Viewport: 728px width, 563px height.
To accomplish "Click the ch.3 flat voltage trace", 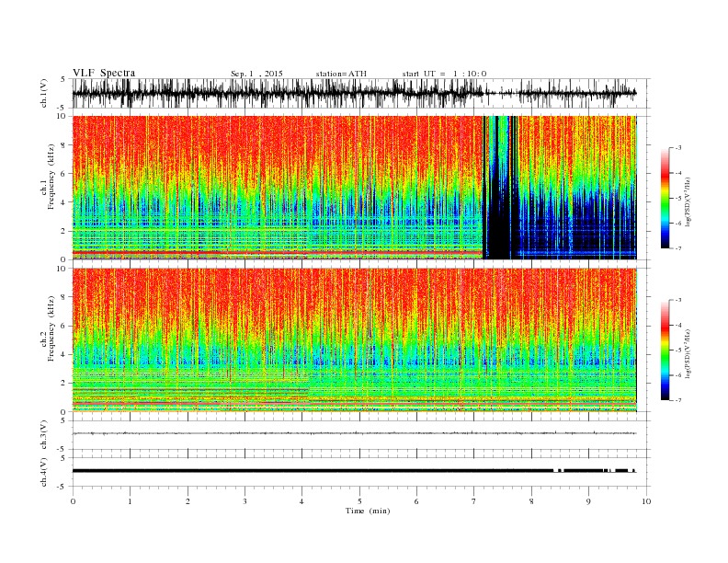I will click(354, 433).
